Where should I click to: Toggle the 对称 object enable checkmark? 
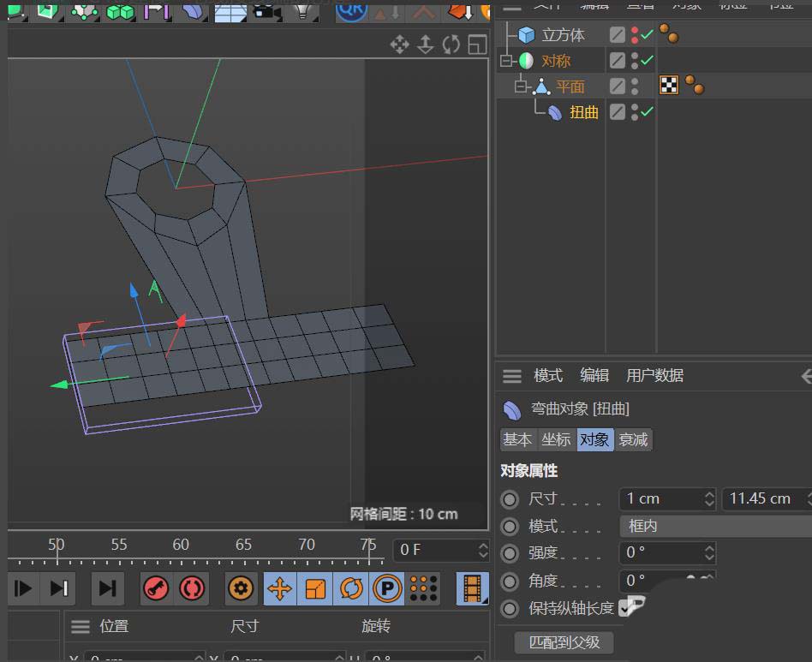647,60
